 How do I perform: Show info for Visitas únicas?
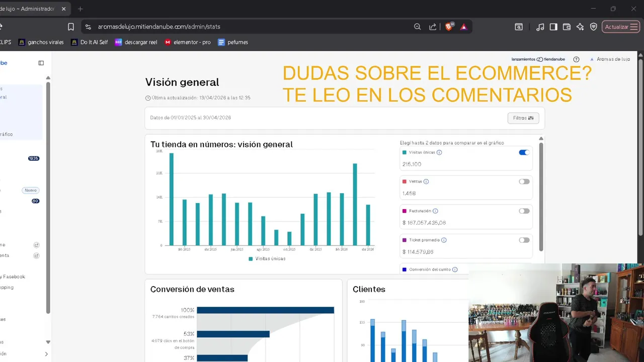pyautogui.click(x=439, y=152)
